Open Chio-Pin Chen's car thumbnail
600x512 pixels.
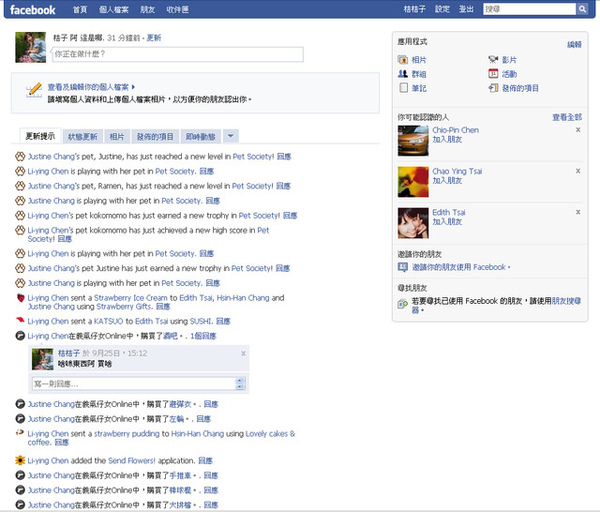pos(413,141)
